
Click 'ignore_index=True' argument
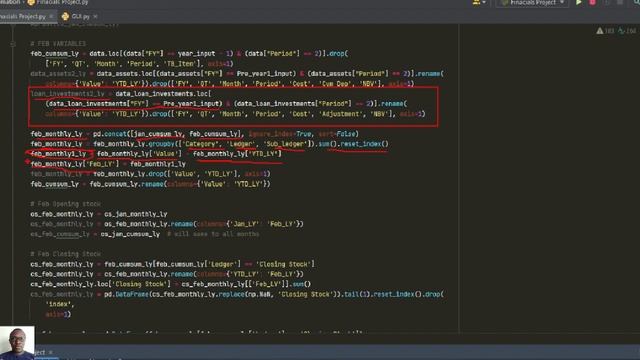(x=280, y=134)
